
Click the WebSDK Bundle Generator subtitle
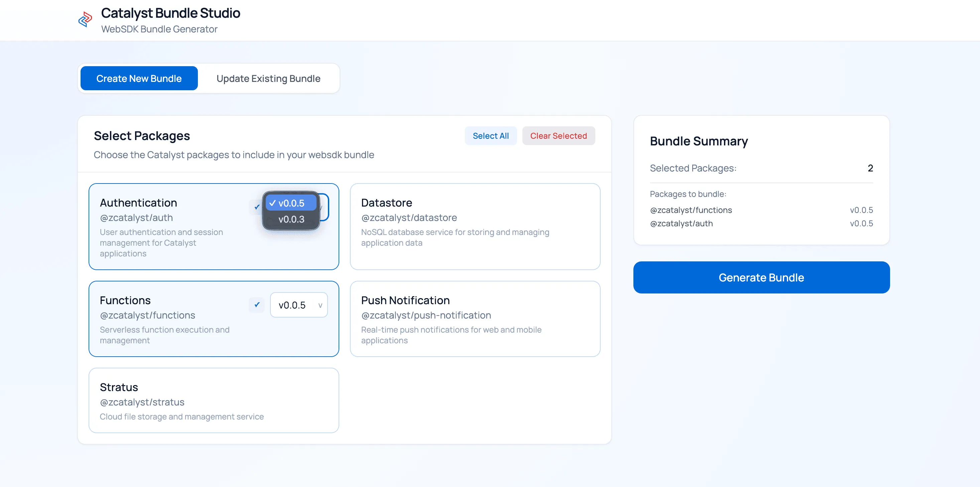point(159,29)
